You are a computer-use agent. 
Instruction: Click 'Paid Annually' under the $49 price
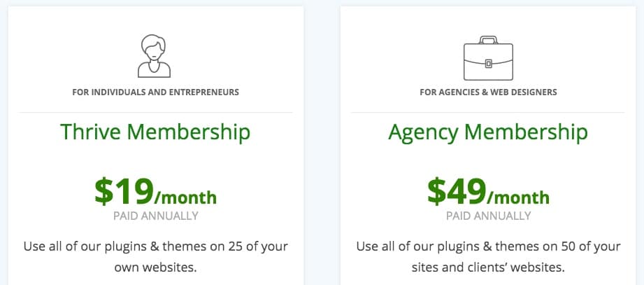click(488, 216)
